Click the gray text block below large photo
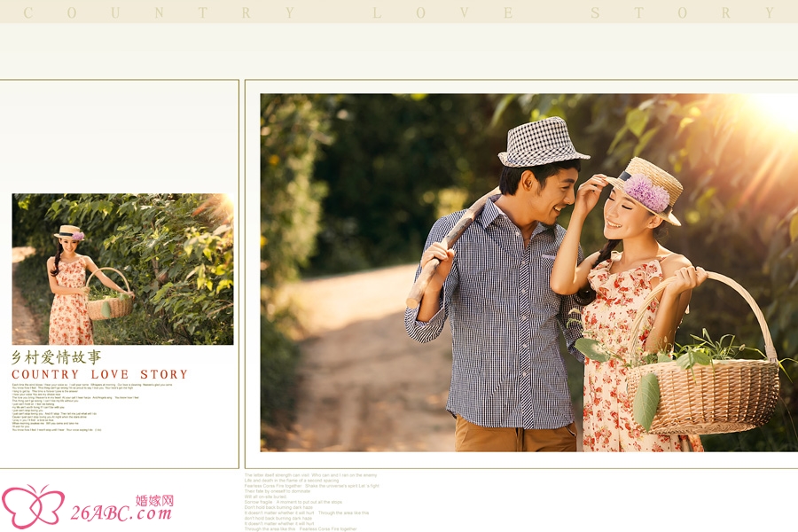 click(x=310, y=502)
